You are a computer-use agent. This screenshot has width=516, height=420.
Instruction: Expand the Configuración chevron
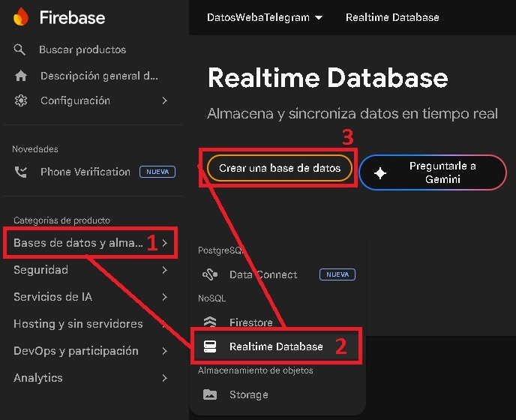pyautogui.click(x=165, y=100)
